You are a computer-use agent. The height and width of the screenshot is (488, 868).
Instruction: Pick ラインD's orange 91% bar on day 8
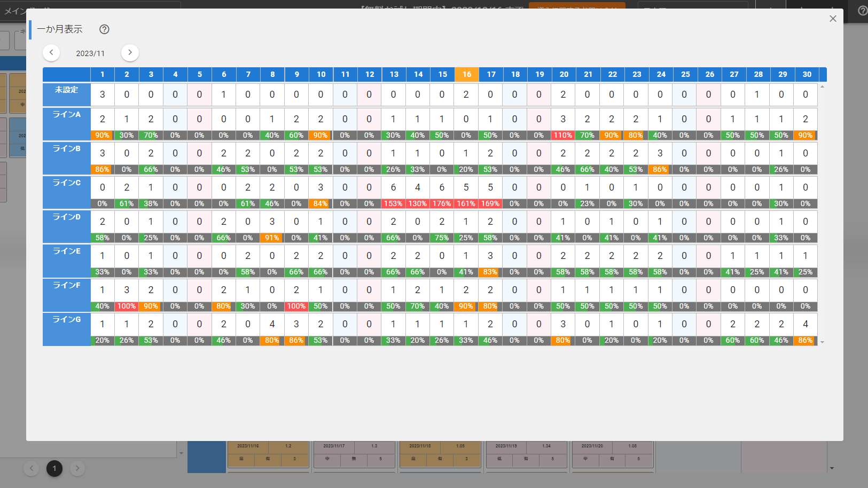click(x=272, y=238)
